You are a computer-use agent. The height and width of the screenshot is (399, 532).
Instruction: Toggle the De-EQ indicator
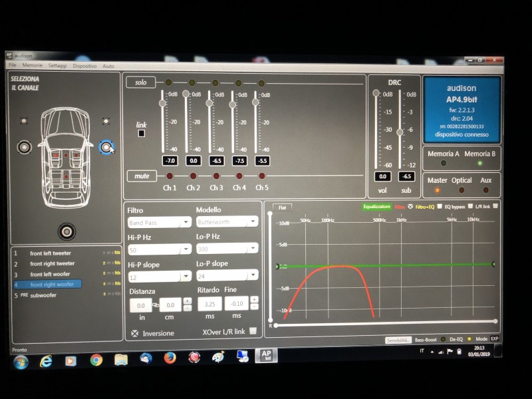tap(469, 338)
